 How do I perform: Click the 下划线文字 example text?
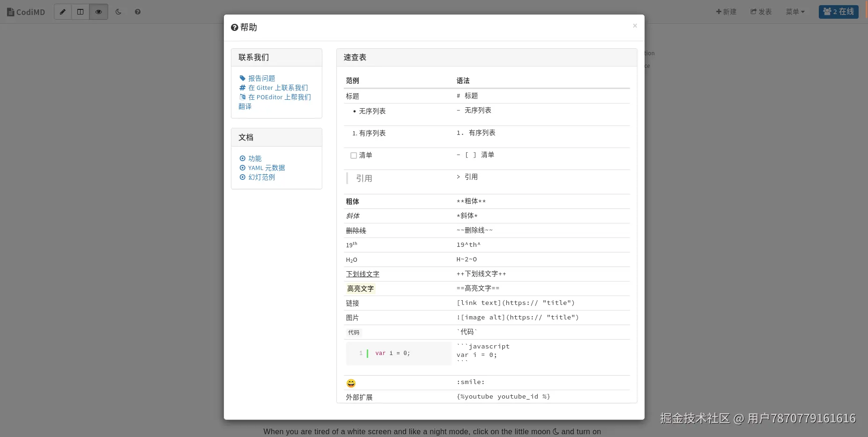point(363,274)
